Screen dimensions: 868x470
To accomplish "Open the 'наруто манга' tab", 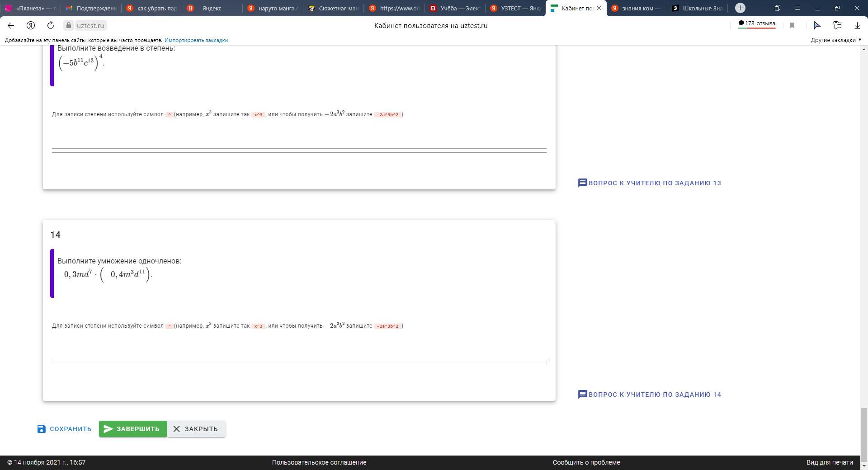I will pos(273,8).
